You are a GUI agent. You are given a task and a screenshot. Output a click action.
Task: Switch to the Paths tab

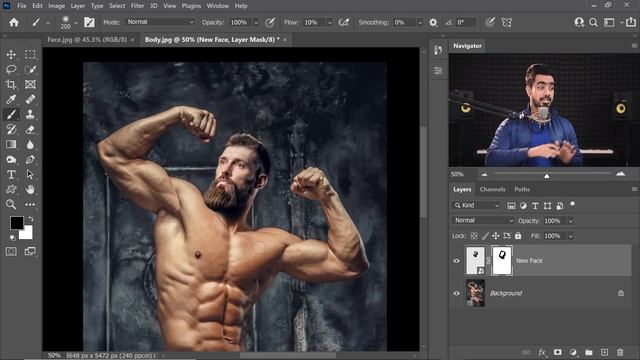point(522,189)
